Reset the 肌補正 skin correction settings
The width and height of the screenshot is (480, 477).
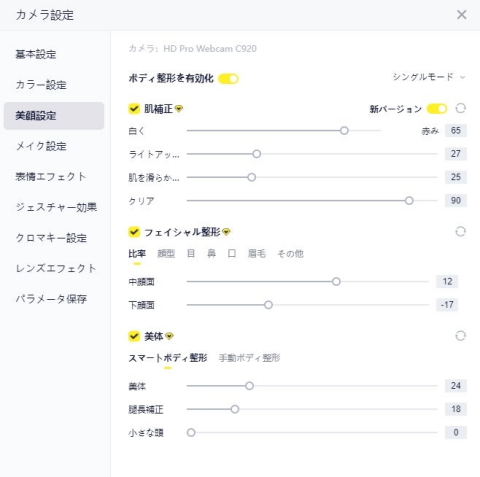pos(460,108)
